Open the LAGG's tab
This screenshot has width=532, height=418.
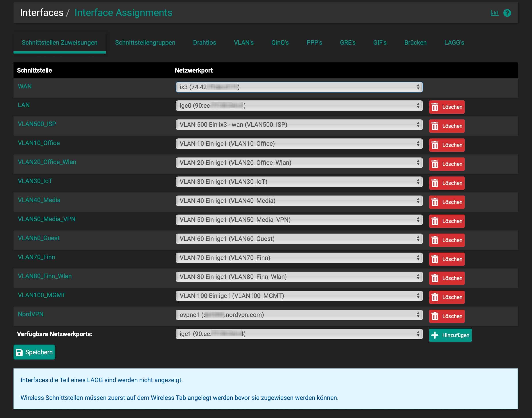pos(454,42)
